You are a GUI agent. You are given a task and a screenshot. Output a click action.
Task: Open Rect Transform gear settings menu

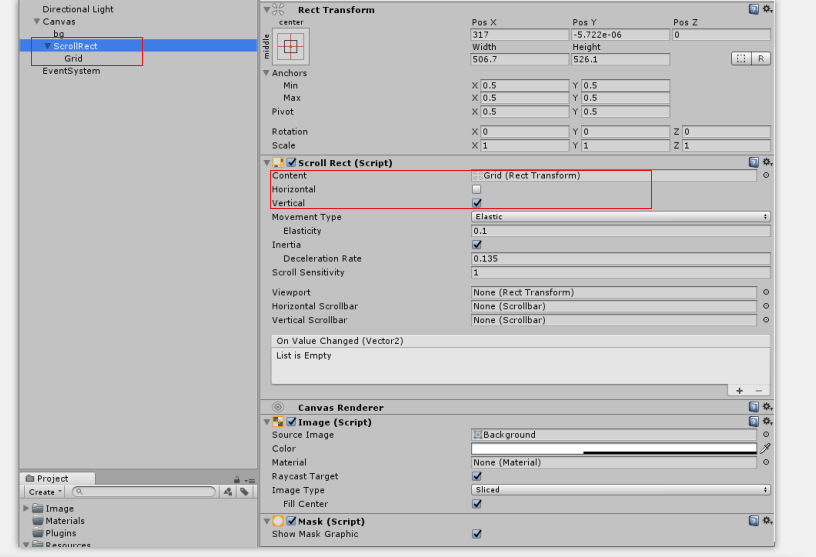pos(767,9)
